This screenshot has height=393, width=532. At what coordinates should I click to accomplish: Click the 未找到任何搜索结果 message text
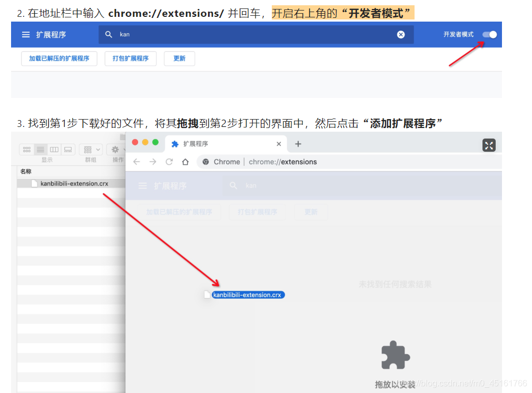click(395, 284)
